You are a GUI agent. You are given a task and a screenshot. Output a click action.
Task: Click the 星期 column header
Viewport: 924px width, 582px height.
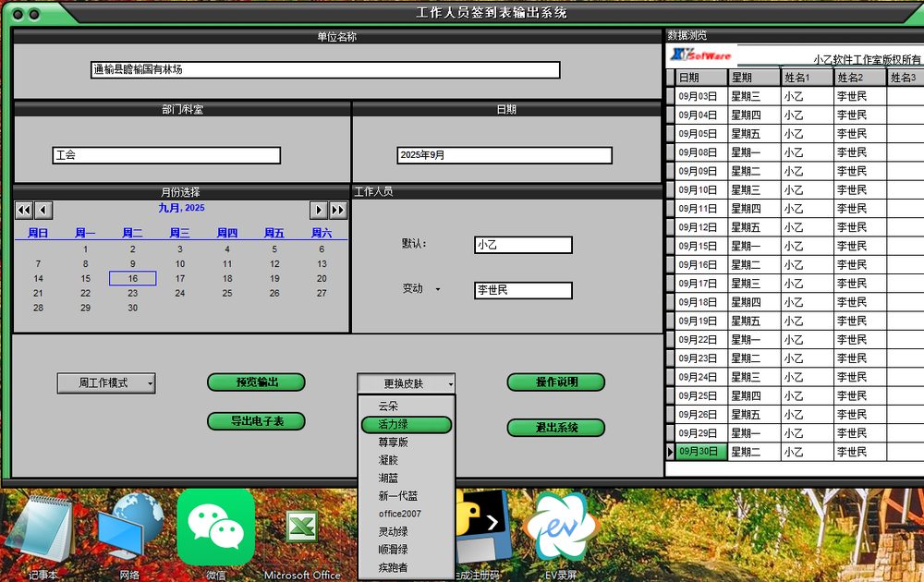point(754,78)
